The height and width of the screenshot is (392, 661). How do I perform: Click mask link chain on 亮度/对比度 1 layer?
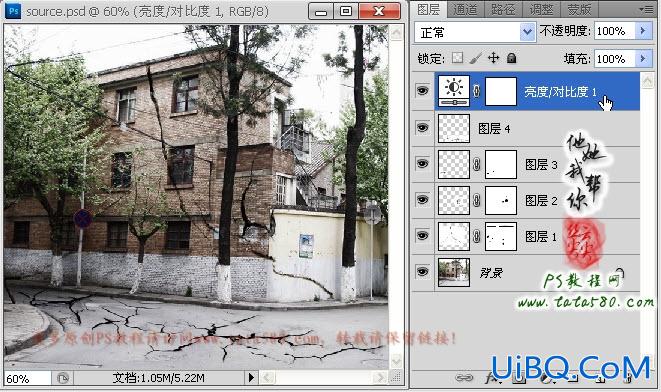tap(477, 91)
